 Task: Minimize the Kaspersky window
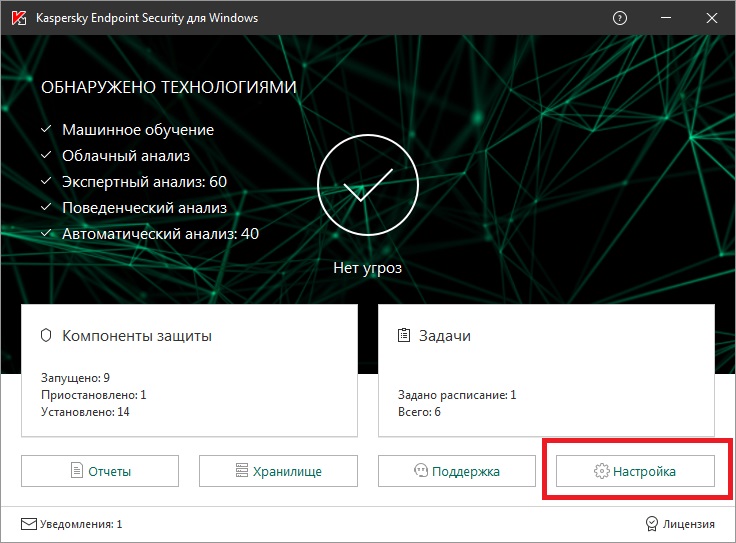click(666, 18)
